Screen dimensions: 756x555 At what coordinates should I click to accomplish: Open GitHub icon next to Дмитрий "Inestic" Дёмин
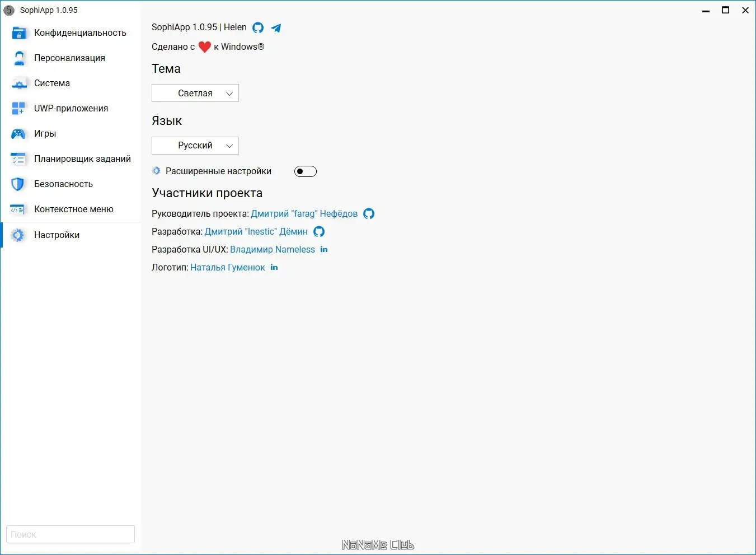tap(319, 232)
